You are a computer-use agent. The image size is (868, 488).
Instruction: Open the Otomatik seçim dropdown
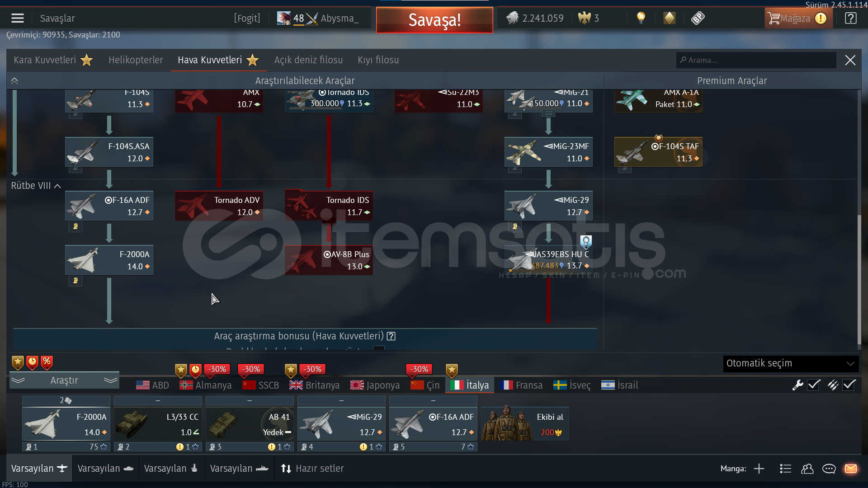coord(791,363)
